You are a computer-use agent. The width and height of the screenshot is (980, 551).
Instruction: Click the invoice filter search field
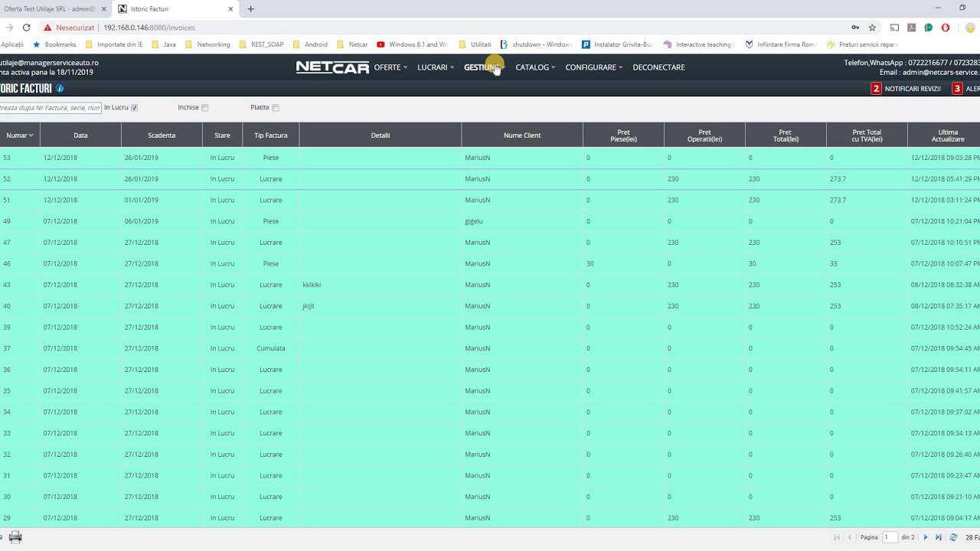pyautogui.click(x=51, y=108)
